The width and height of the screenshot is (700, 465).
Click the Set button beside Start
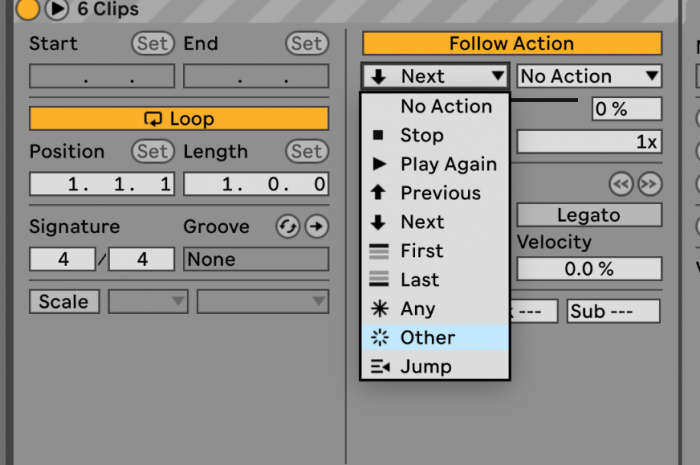point(153,44)
